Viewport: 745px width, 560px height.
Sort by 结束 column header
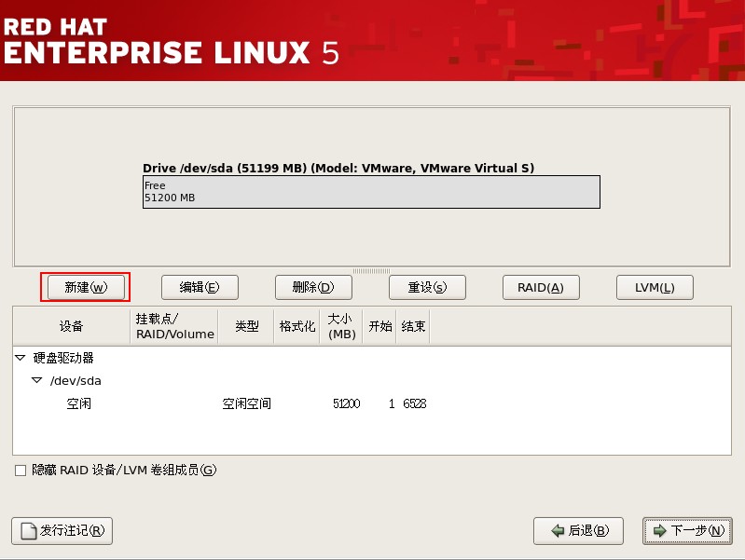click(413, 326)
